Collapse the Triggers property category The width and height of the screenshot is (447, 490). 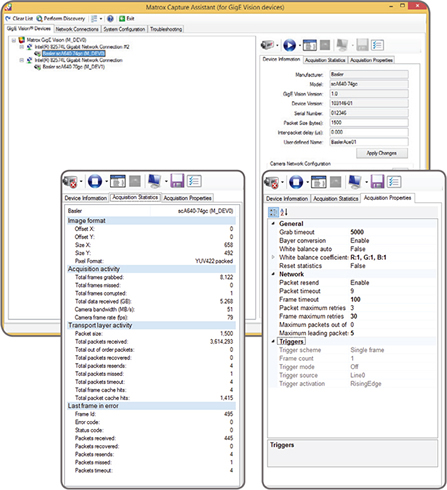[273, 341]
